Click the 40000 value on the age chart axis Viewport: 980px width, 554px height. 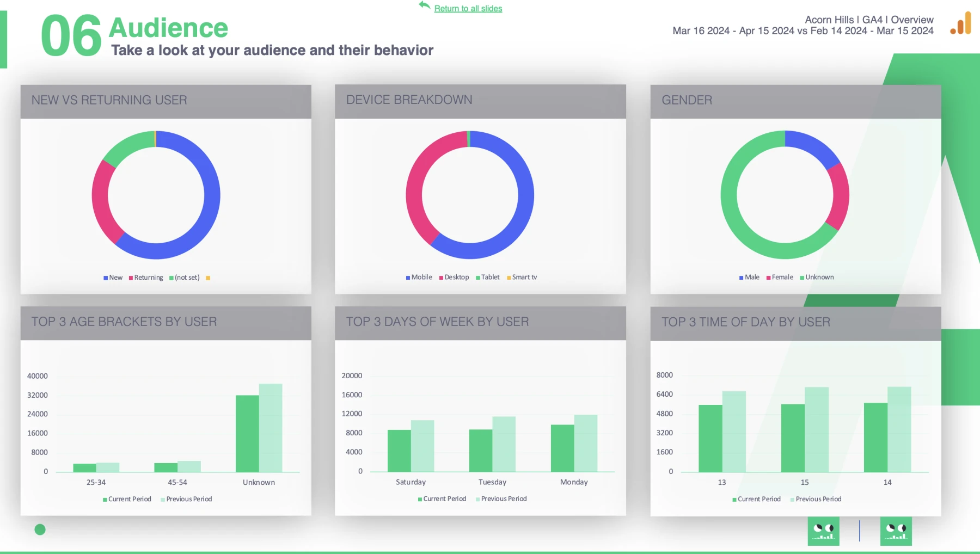pos(38,376)
